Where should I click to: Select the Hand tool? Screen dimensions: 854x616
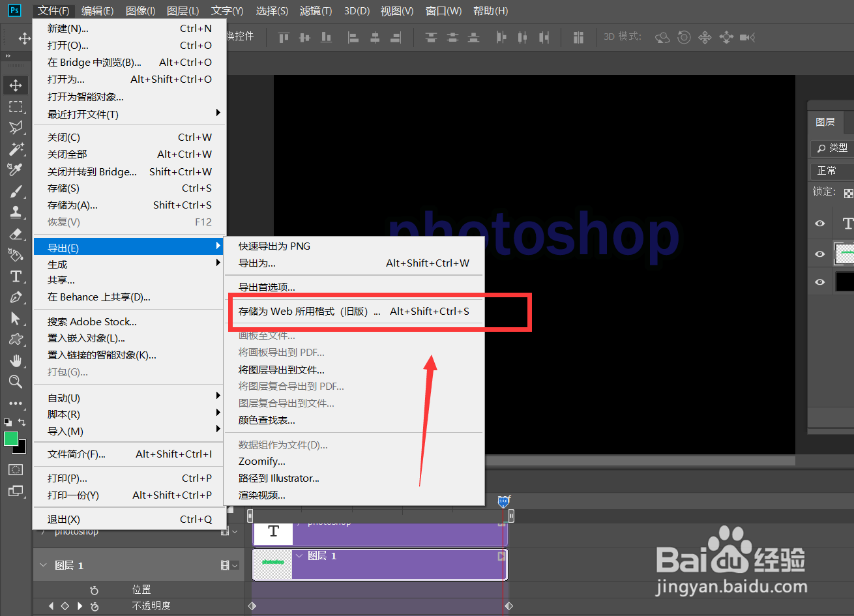pos(16,360)
